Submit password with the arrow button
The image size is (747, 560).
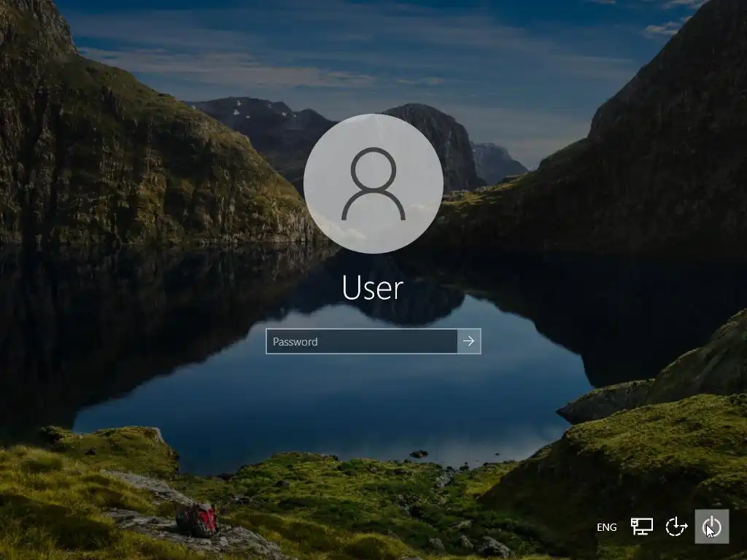(x=469, y=341)
